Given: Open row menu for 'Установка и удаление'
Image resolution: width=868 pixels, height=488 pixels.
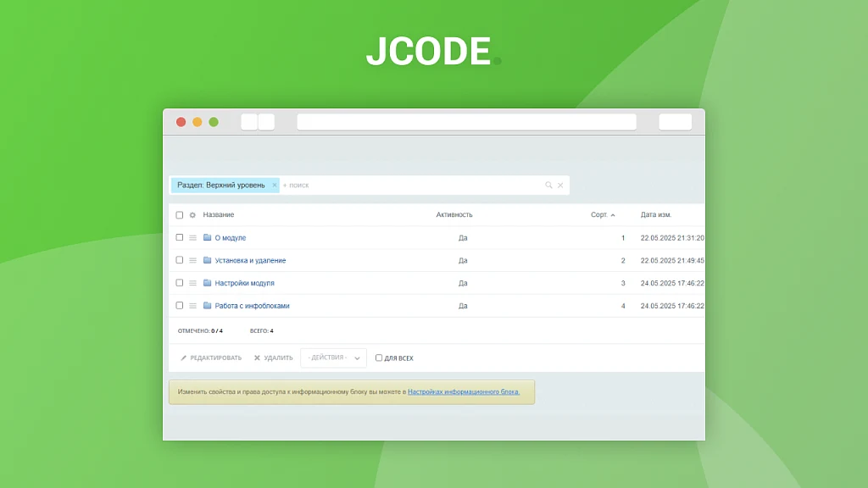Looking at the screenshot, I should (192, 261).
